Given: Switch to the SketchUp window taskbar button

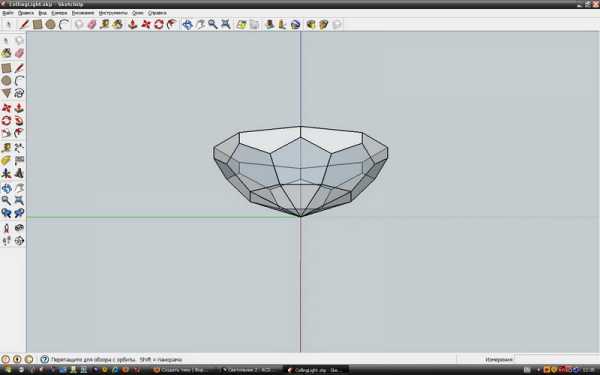Looking at the screenshot, I should click(x=316, y=370).
